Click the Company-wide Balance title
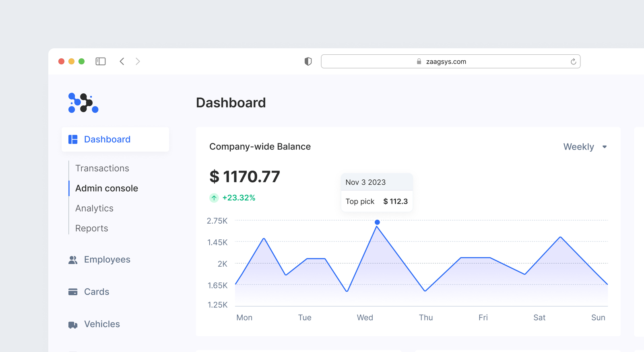 260,147
